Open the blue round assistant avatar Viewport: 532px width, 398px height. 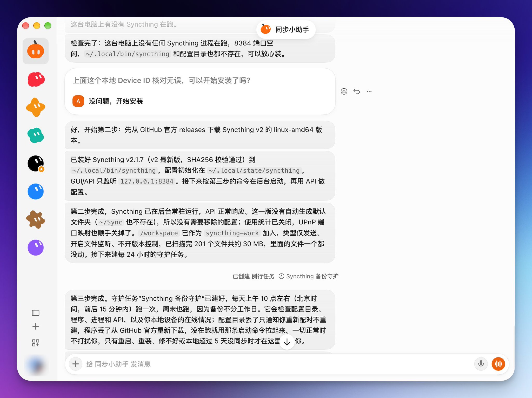tap(36, 192)
